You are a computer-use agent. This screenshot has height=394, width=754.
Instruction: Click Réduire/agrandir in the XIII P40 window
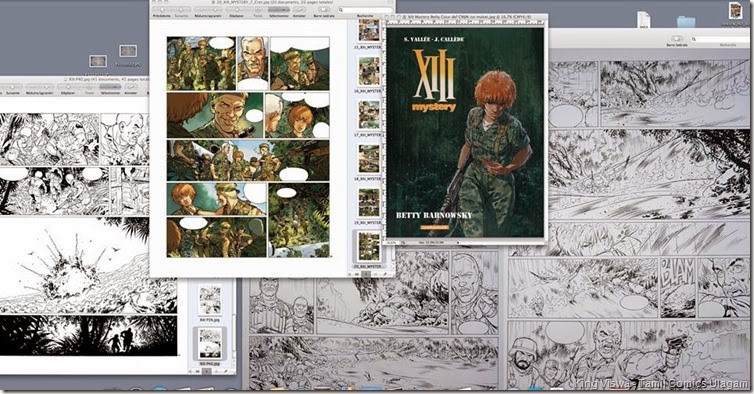click(39, 88)
